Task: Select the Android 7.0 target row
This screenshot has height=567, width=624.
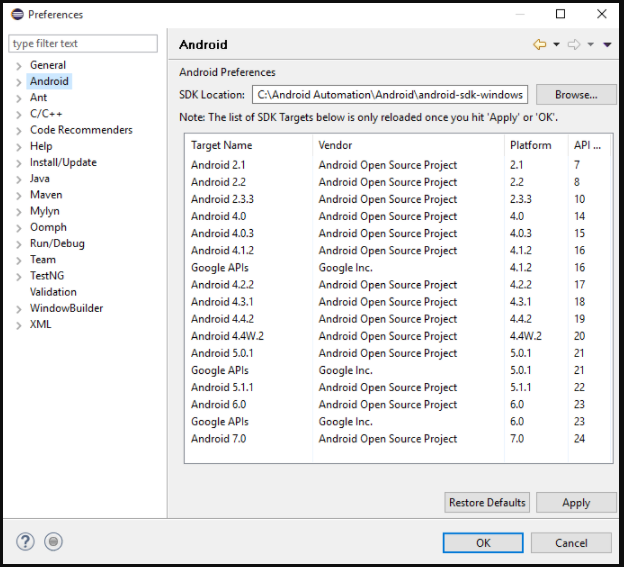Action: [398, 438]
